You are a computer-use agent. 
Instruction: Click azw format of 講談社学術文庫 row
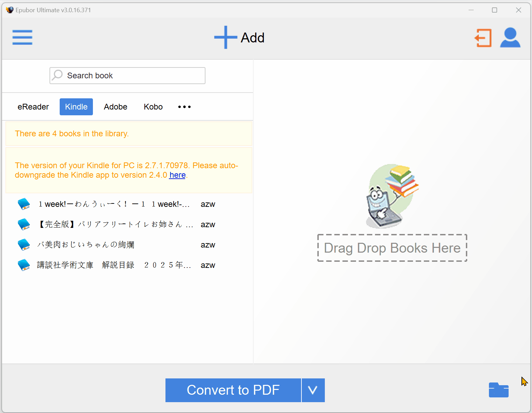pyautogui.click(x=208, y=265)
